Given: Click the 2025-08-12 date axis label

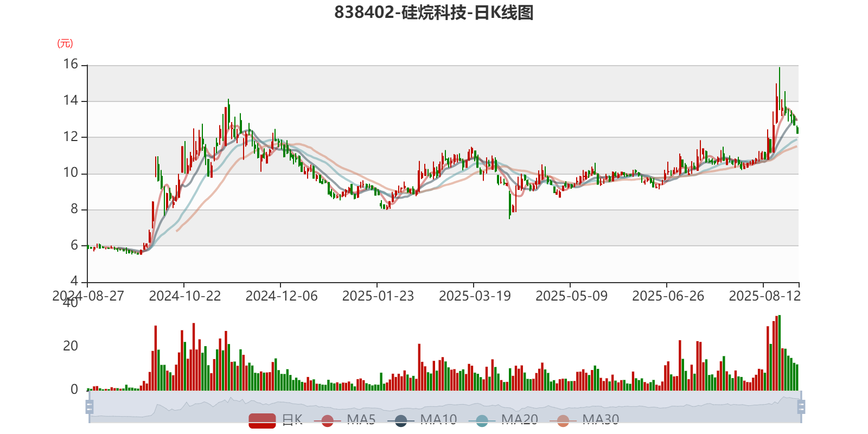Looking at the screenshot, I should pyautogui.click(x=764, y=296).
